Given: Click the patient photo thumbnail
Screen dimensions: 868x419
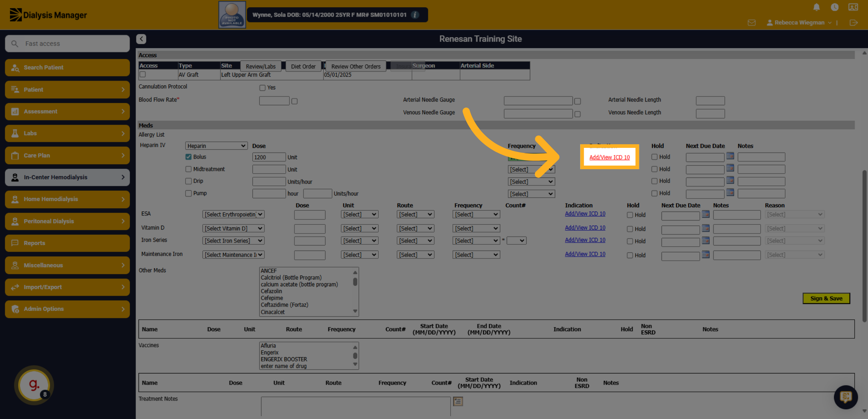Looking at the screenshot, I should click(x=232, y=15).
